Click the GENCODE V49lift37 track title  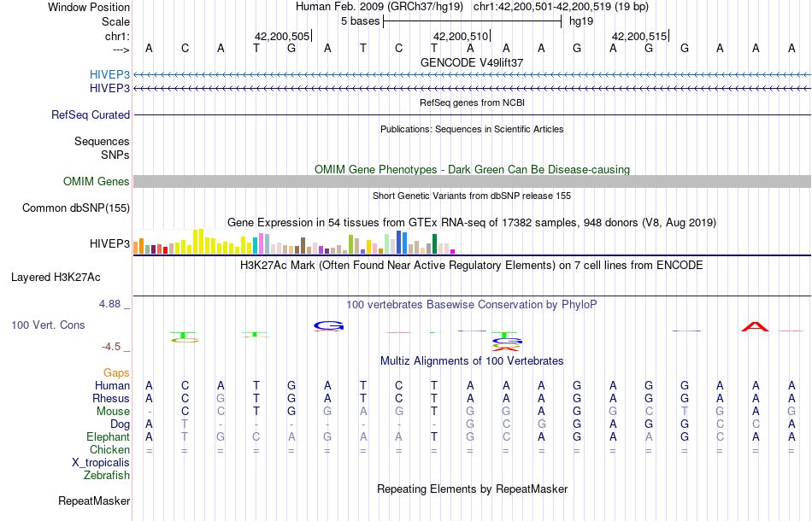pyautogui.click(x=472, y=62)
